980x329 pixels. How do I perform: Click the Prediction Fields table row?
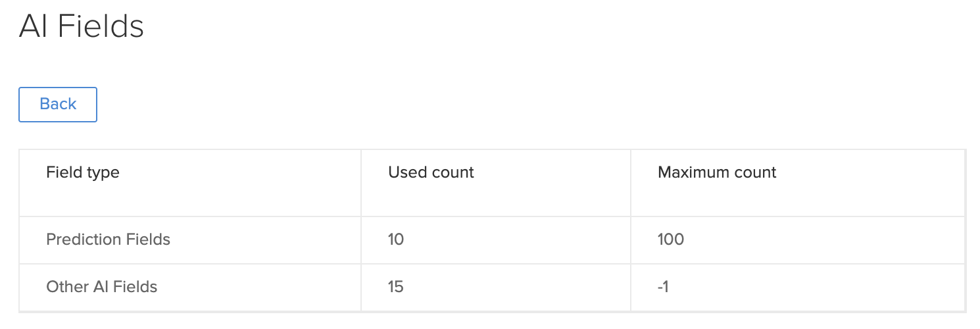(492, 240)
